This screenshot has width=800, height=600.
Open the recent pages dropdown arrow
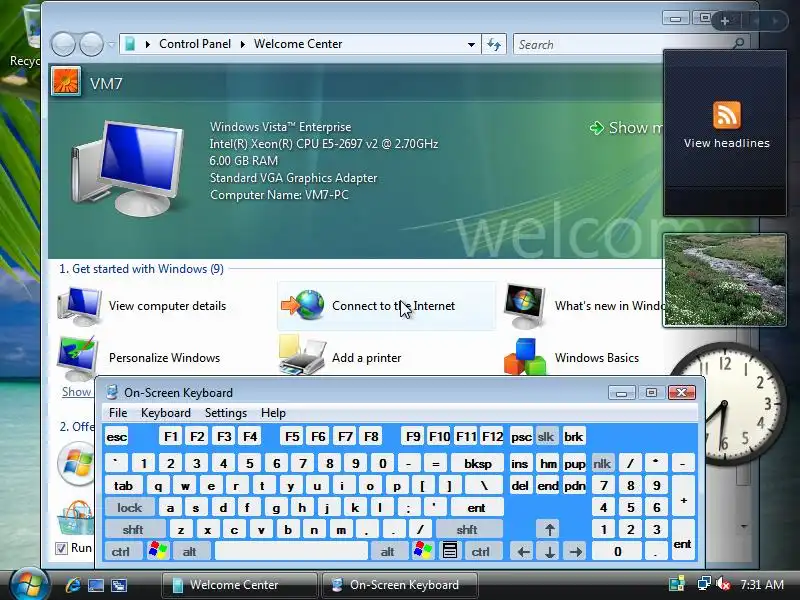pos(111,44)
